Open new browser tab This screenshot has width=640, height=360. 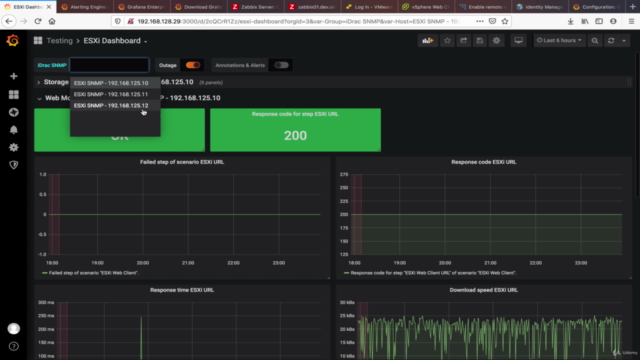[633, 7]
